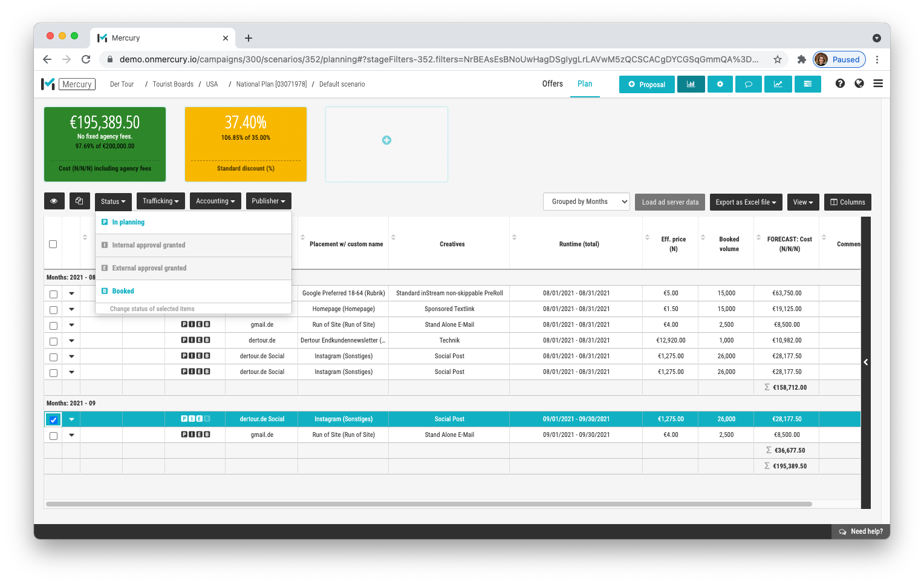Open the trends line chart view

click(x=778, y=84)
